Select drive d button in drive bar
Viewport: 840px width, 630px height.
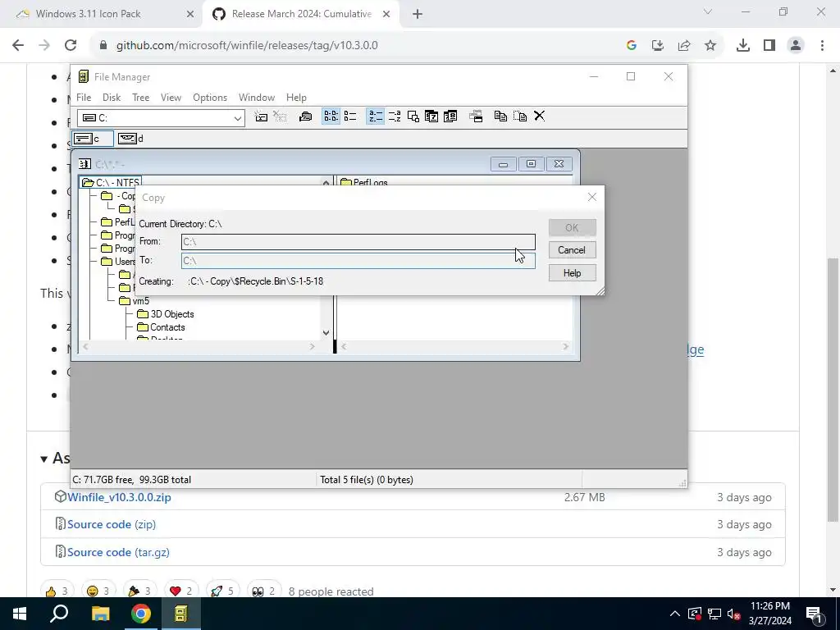point(130,139)
